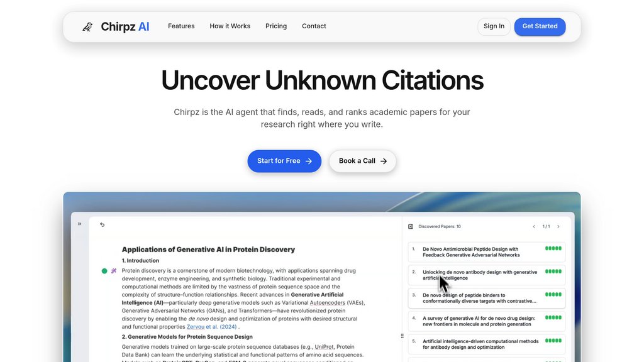The image size is (644, 362).
Task: Click the panel resize drag handle
Action: click(x=402, y=336)
